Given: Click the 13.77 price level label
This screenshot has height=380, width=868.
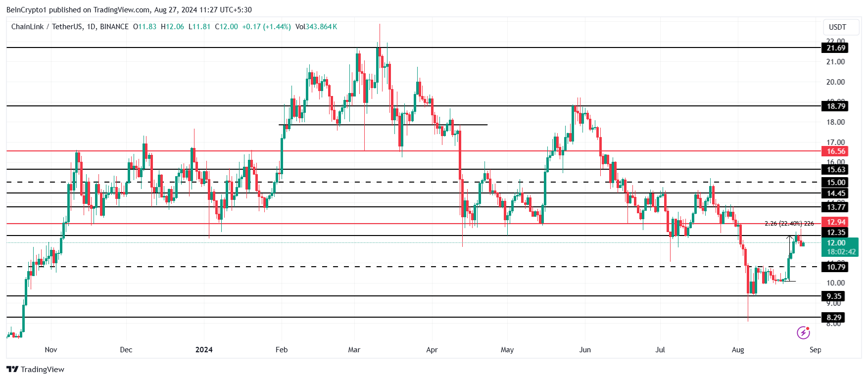Looking at the screenshot, I should click(x=835, y=207).
